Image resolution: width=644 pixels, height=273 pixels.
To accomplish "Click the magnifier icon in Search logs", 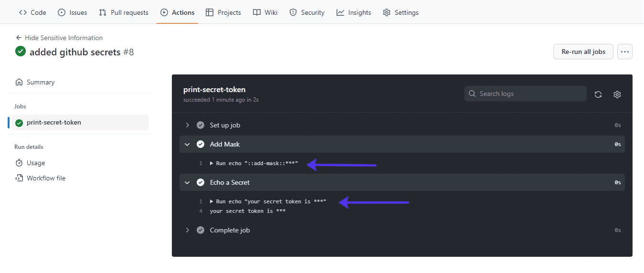I will point(472,94).
